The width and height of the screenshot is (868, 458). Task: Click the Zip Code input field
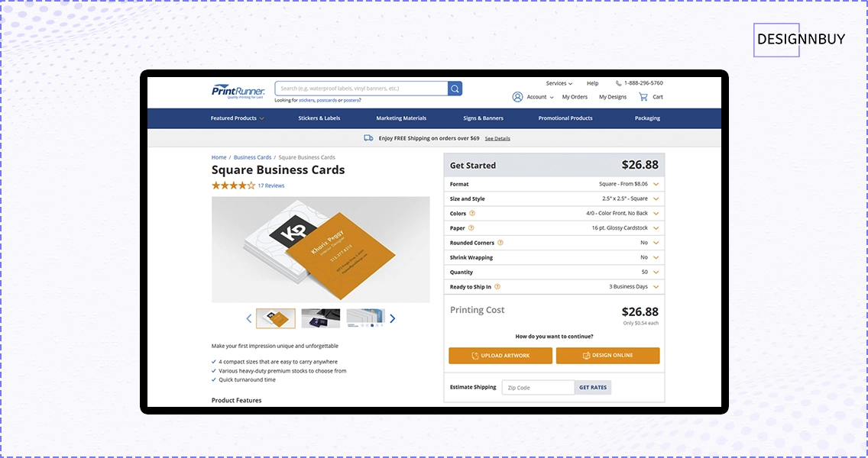pos(538,388)
